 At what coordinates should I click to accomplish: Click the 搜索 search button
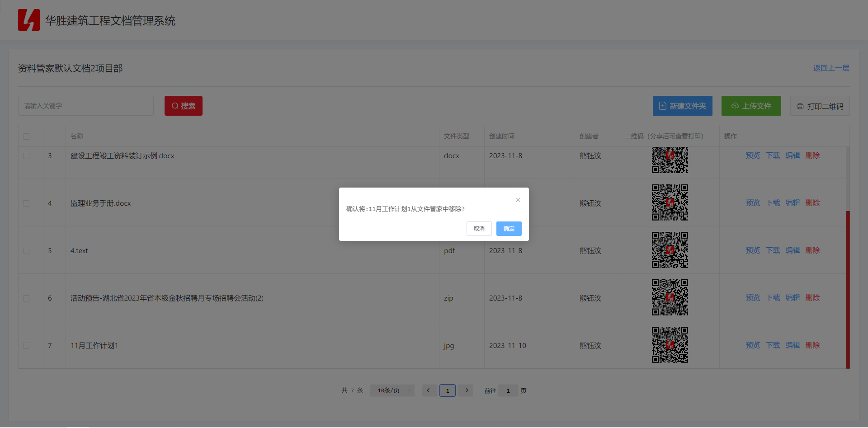tap(184, 106)
